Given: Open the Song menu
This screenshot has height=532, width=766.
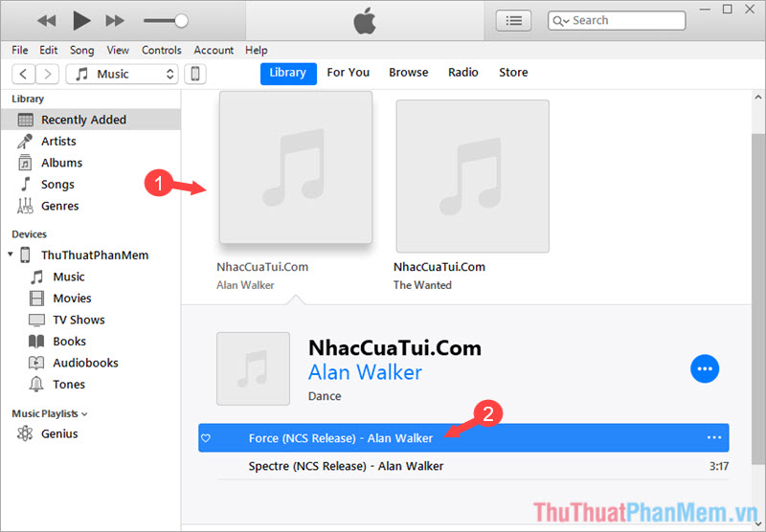Looking at the screenshot, I should pos(81,51).
